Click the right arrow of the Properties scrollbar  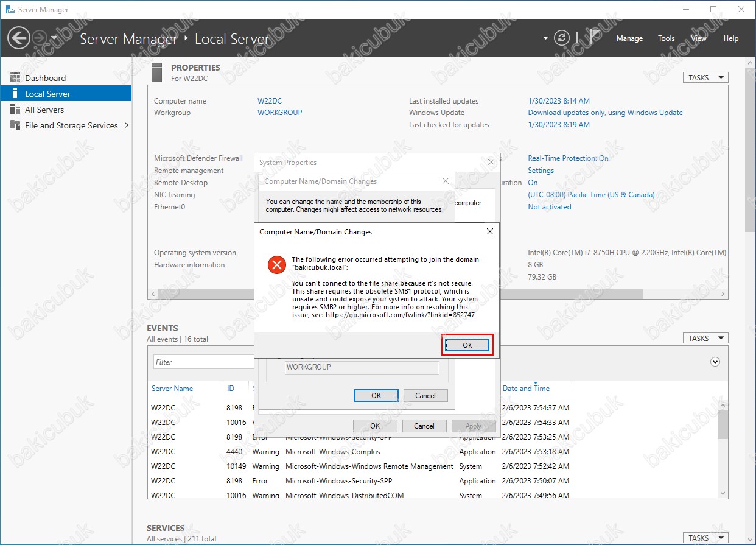[x=724, y=294]
